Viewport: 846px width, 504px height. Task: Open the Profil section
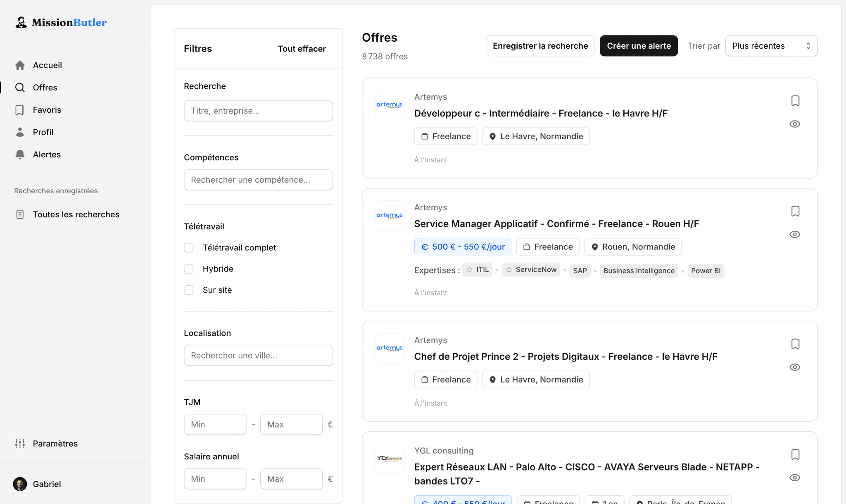click(x=43, y=132)
